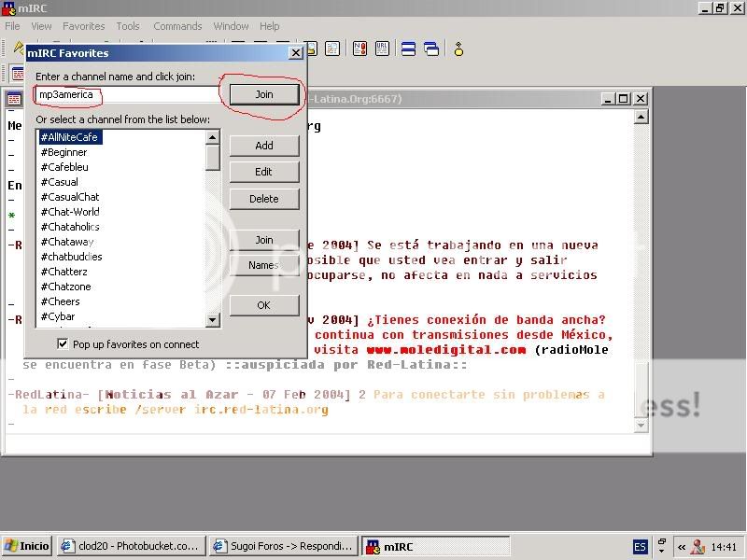The image size is (747, 560).
Task: Click the Connect lightning bolt toolbar icon
Action: pos(18,48)
